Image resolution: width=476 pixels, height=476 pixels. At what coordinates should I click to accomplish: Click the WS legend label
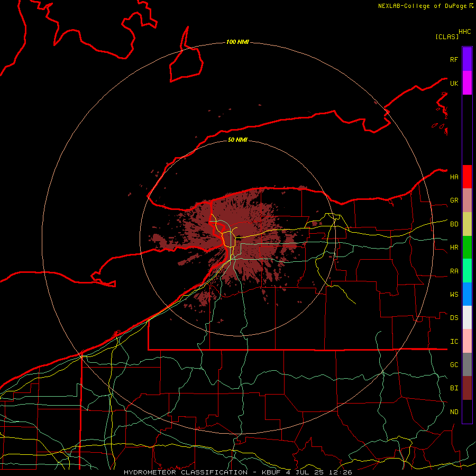coord(454,295)
